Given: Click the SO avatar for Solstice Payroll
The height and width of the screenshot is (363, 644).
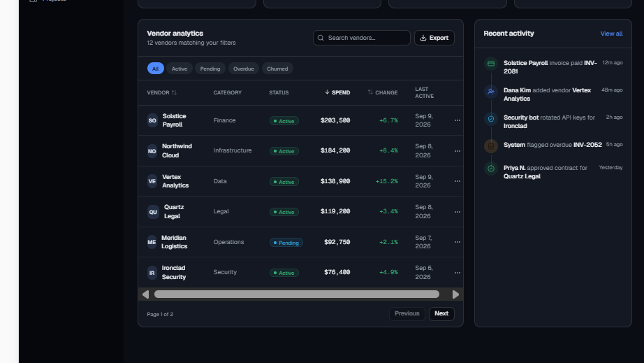Looking at the screenshot, I should click(152, 120).
